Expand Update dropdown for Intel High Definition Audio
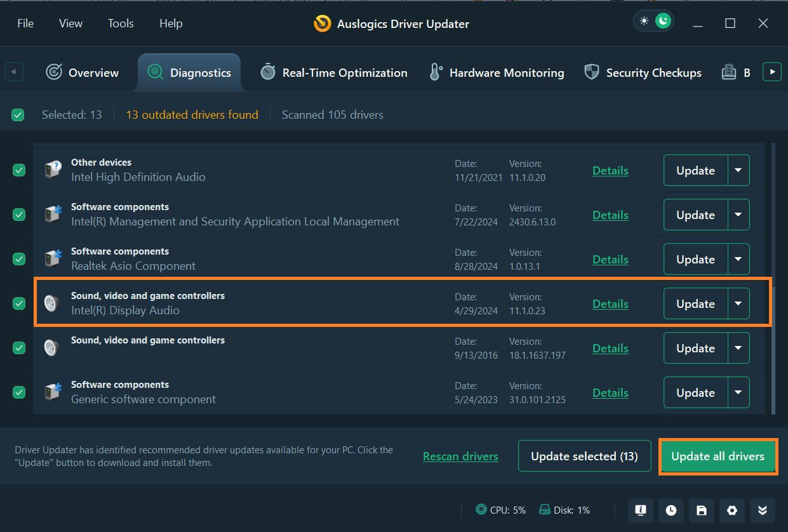This screenshot has width=788, height=532. (738, 170)
